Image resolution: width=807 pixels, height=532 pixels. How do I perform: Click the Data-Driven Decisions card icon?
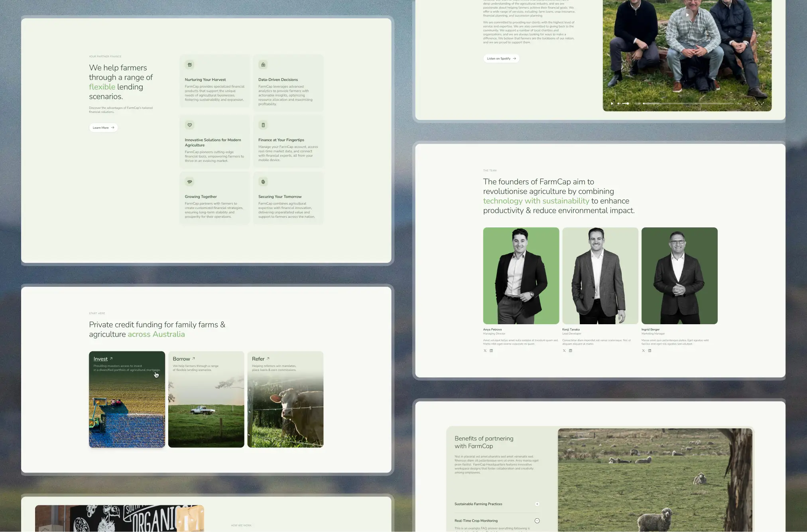pyautogui.click(x=263, y=65)
